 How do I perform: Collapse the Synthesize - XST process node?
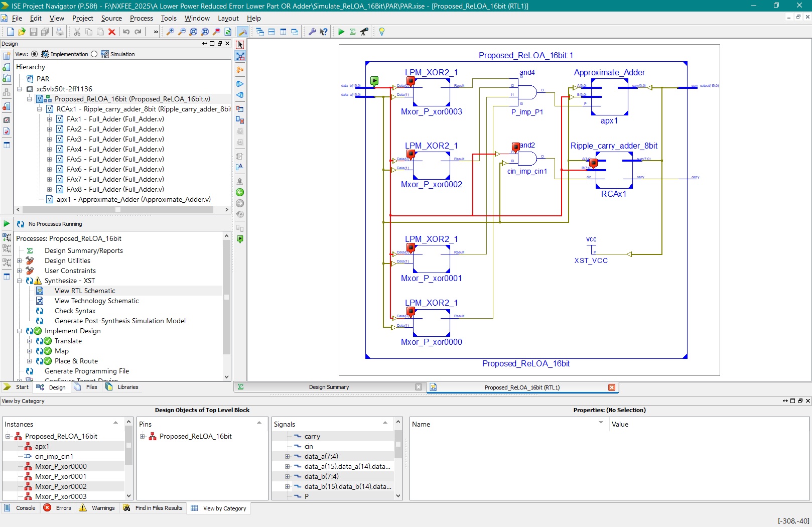tap(20, 281)
